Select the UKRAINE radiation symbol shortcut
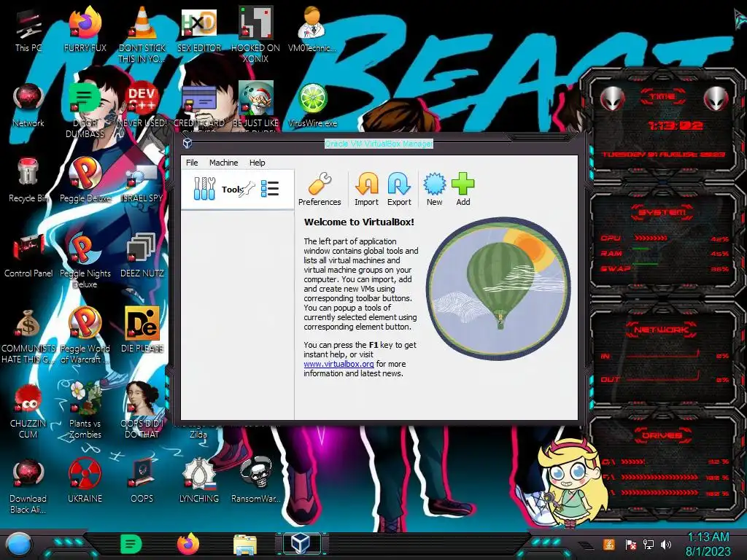Screen dimensions: 747x560 click(85, 481)
